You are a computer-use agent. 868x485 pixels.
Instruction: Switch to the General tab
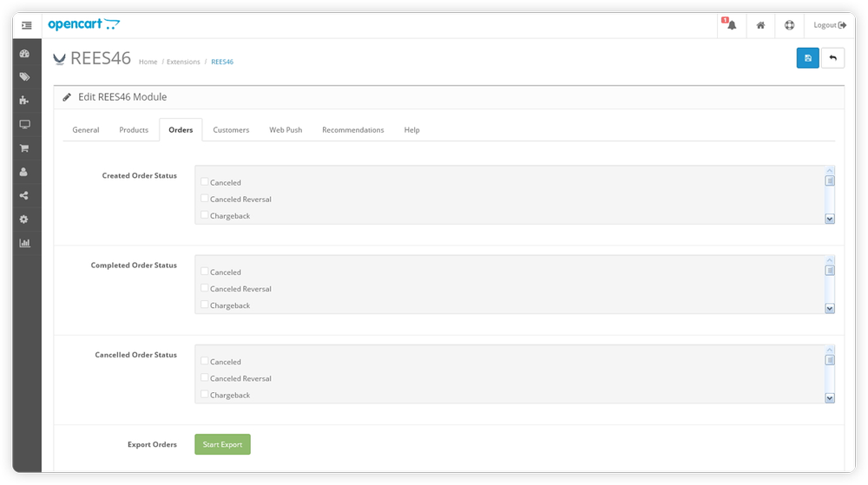coord(86,130)
